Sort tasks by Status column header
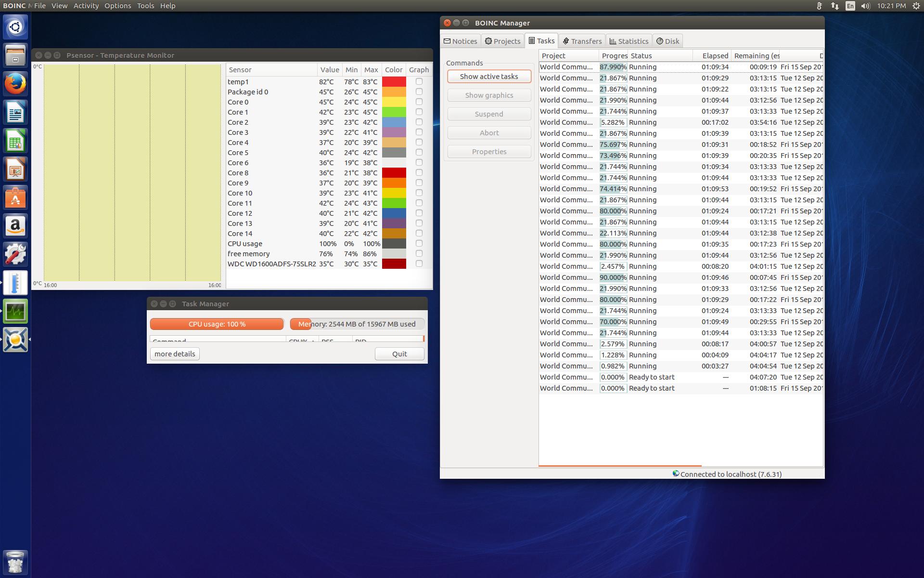 coord(660,55)
